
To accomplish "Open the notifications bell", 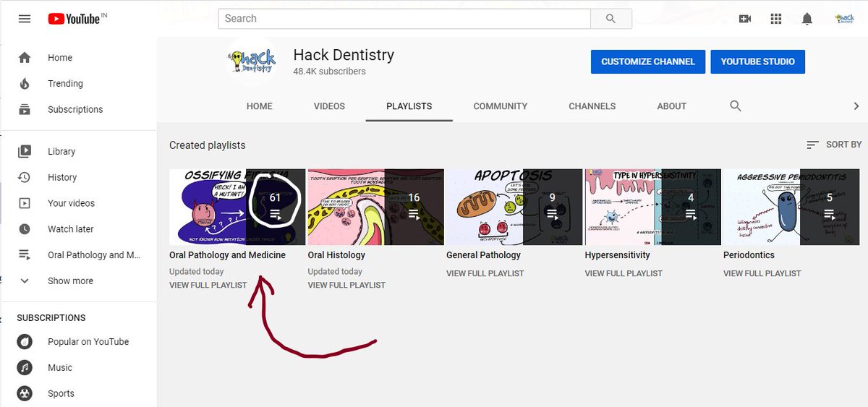I will coord(807,19).
